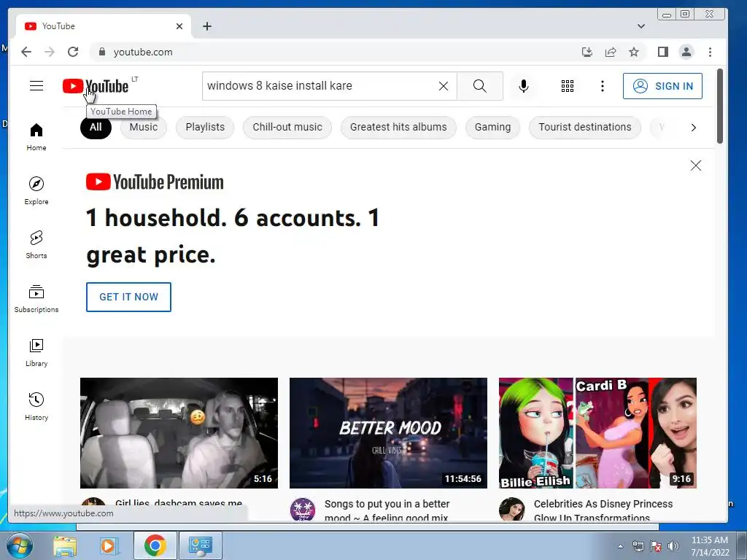Click the Better Mood channel avatar
The width and height of the screenshot is (747, 560).
tap(303, 509)
